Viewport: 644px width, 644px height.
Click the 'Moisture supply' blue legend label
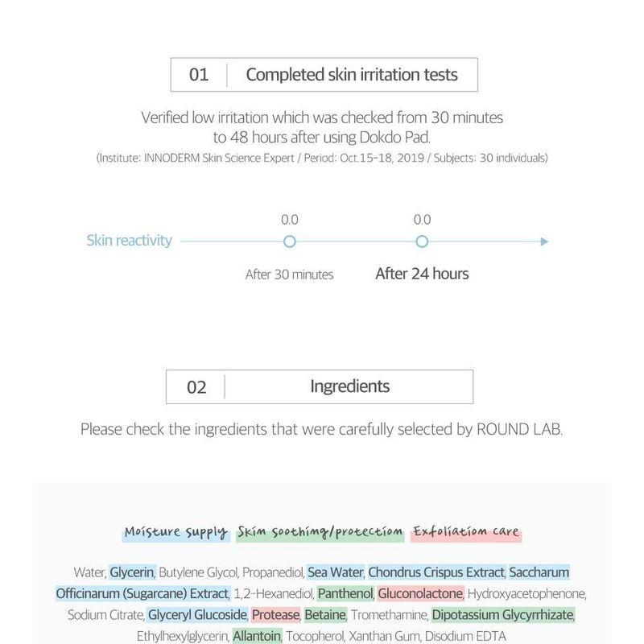176,532
